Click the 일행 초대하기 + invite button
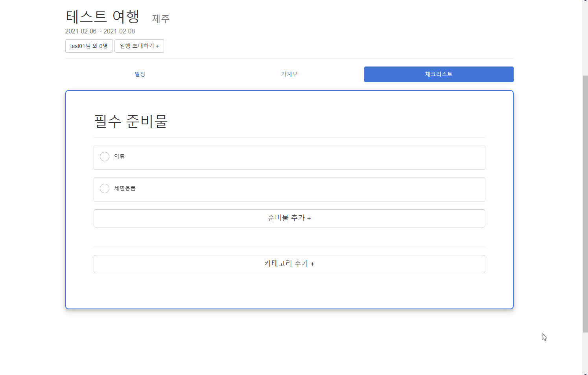This screenshot has height=375, width=588. (139, 46)
